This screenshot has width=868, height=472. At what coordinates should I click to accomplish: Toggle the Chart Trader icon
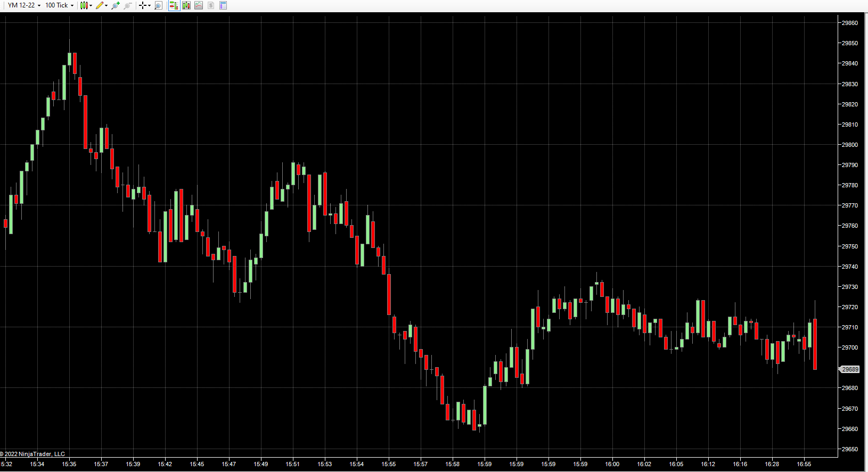click(174, 5)
